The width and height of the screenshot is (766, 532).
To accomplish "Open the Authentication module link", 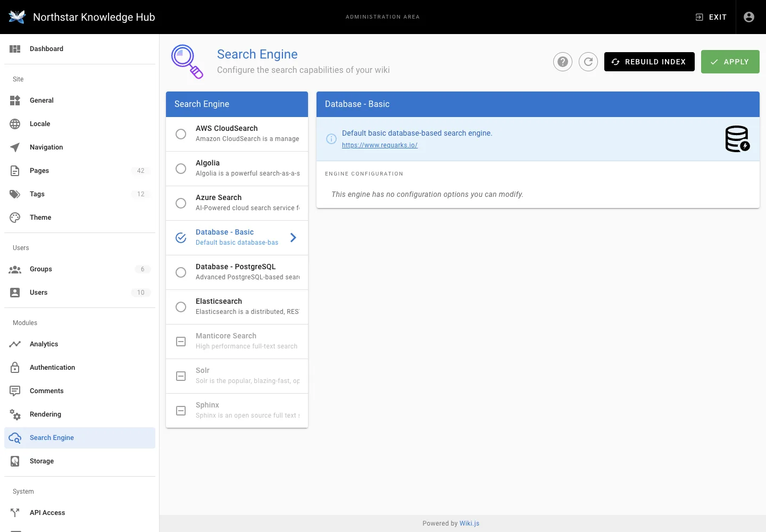I will (x=80, y=368).
